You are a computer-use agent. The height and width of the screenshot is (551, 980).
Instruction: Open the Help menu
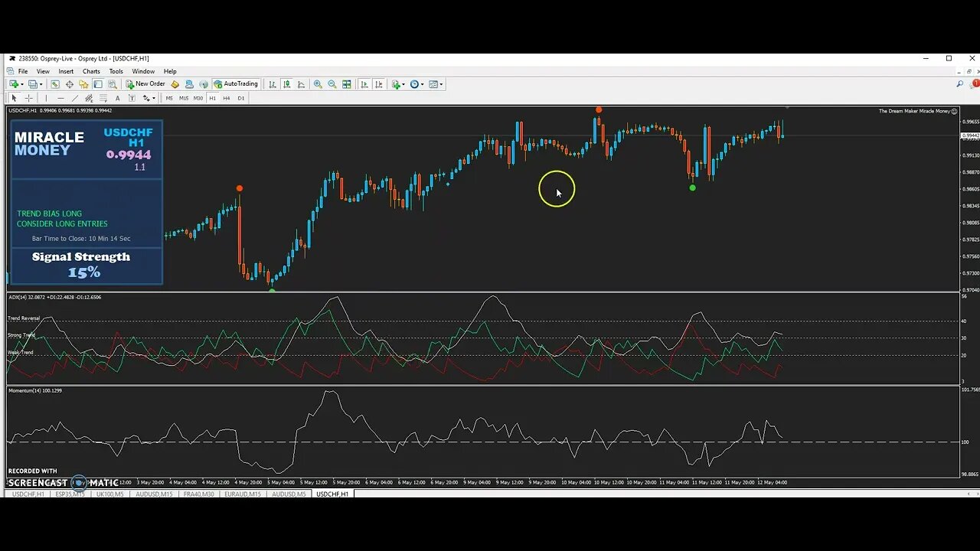[170, 71]
